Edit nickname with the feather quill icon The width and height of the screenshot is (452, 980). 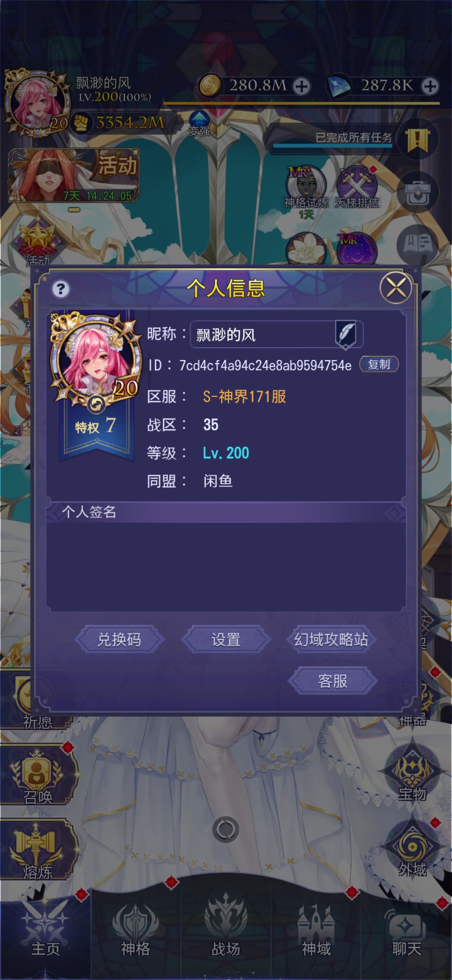(x=346, y=334)
